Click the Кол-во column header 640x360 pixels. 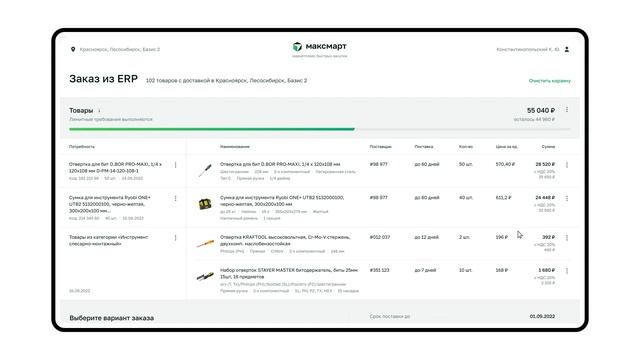tap(466, 147)
